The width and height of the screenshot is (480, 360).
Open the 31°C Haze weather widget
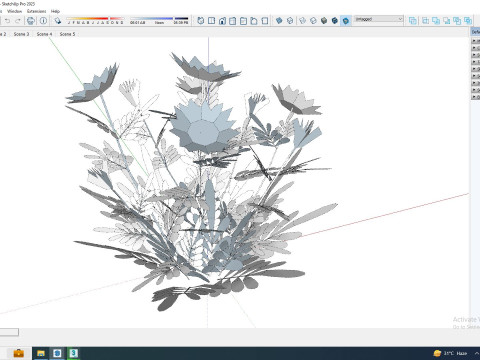(x=450, y=353)
